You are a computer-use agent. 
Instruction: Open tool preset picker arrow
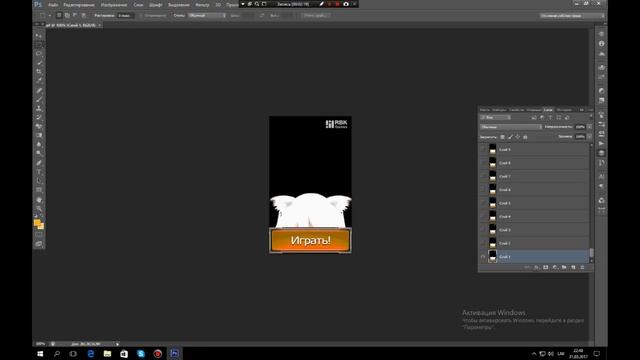tap(50, 16)
